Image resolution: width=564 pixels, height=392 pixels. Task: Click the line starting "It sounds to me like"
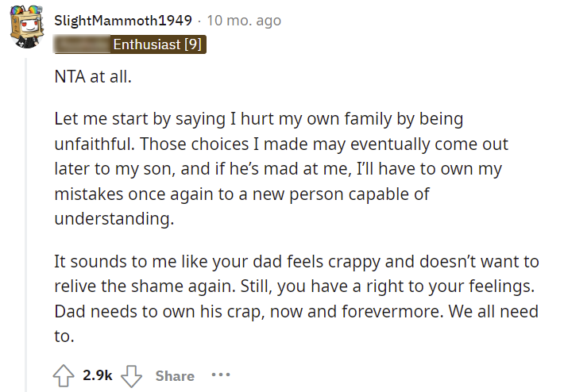(296, 262)
